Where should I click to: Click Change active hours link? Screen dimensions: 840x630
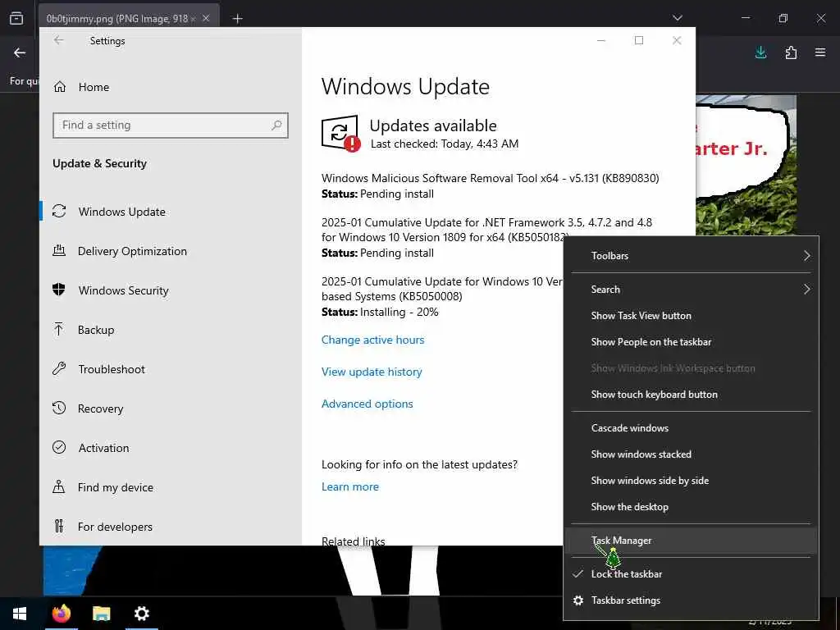373,340
